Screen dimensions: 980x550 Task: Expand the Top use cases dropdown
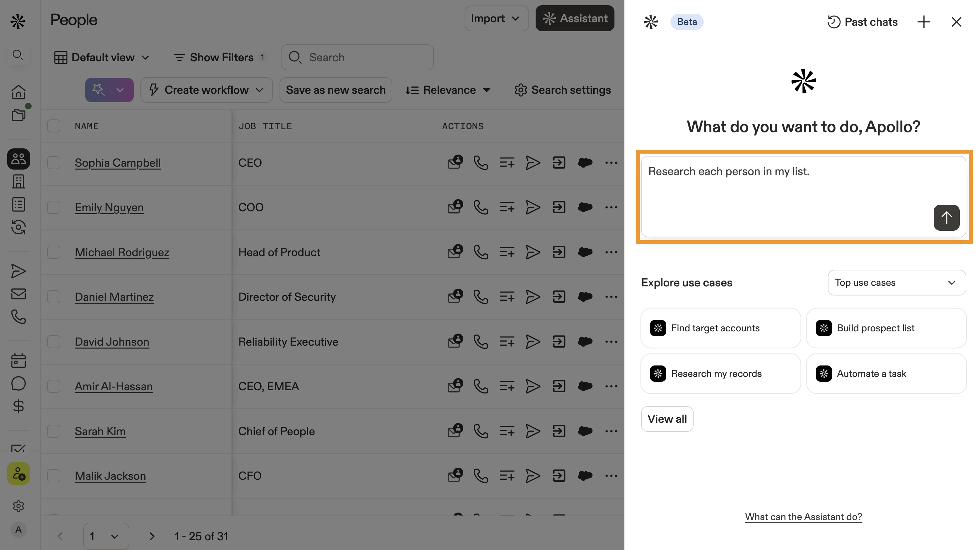point(896,282)
